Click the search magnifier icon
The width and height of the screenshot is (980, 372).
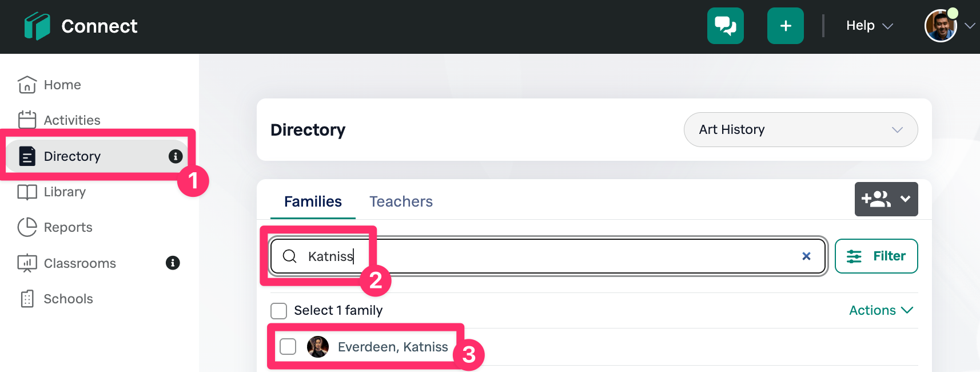290,256
